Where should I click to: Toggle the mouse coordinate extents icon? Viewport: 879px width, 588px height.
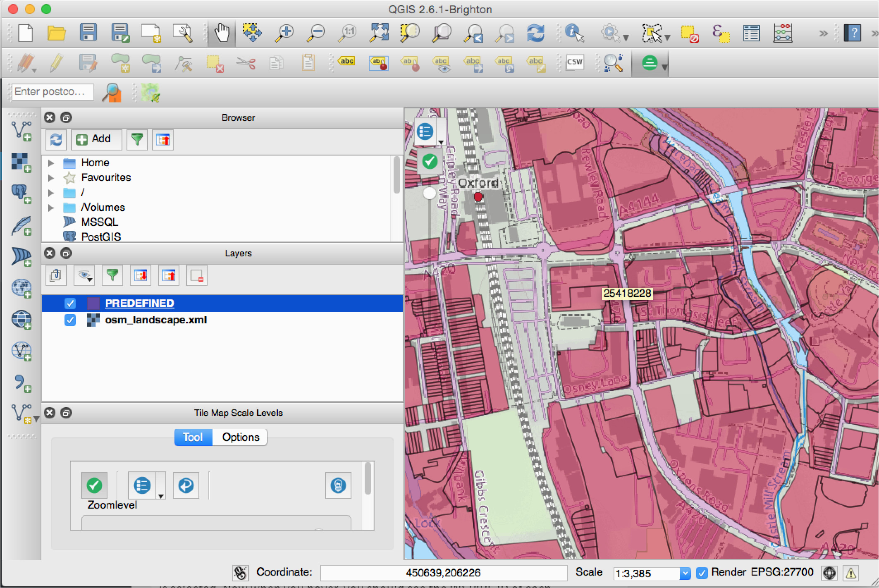pos(240,573)
